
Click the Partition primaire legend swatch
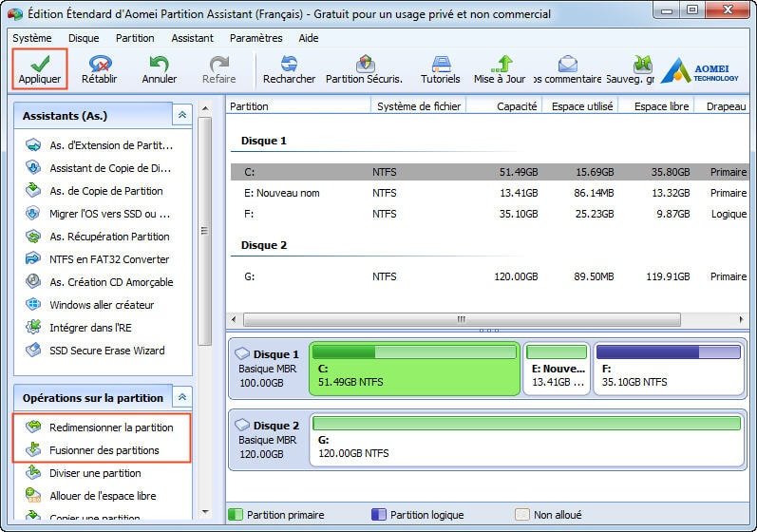pyautogui.click(x=236, y=515)
